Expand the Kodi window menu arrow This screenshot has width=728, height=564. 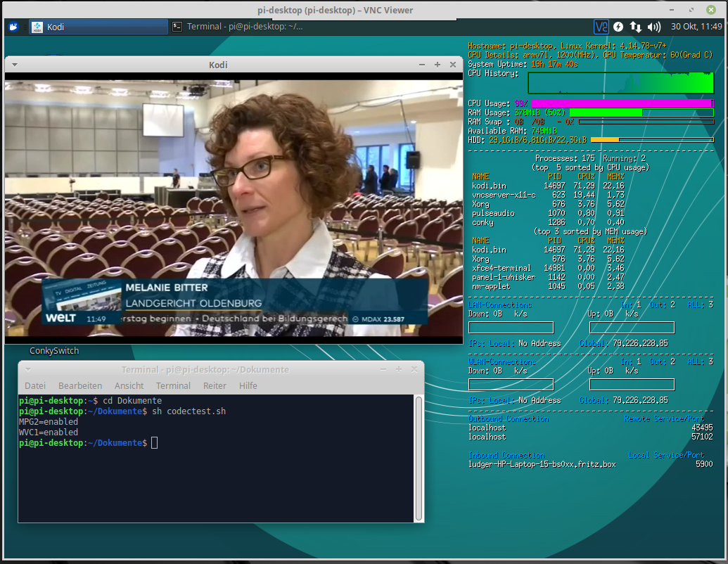click(x=15, y=65)
